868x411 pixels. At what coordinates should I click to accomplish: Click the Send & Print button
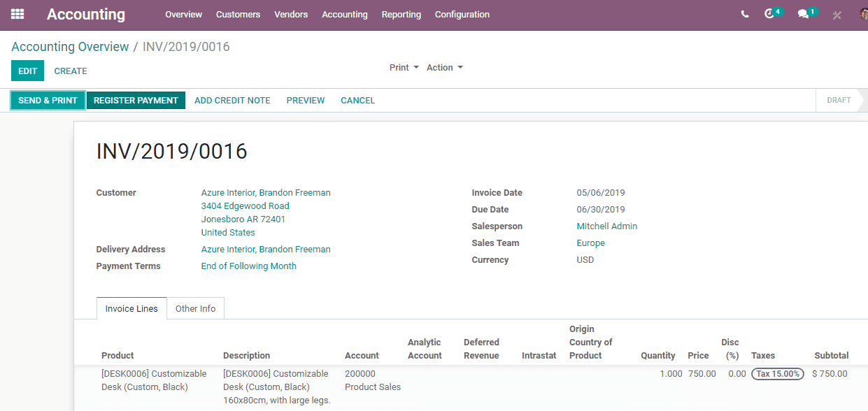pyautogui.click(x=48, y=101)
